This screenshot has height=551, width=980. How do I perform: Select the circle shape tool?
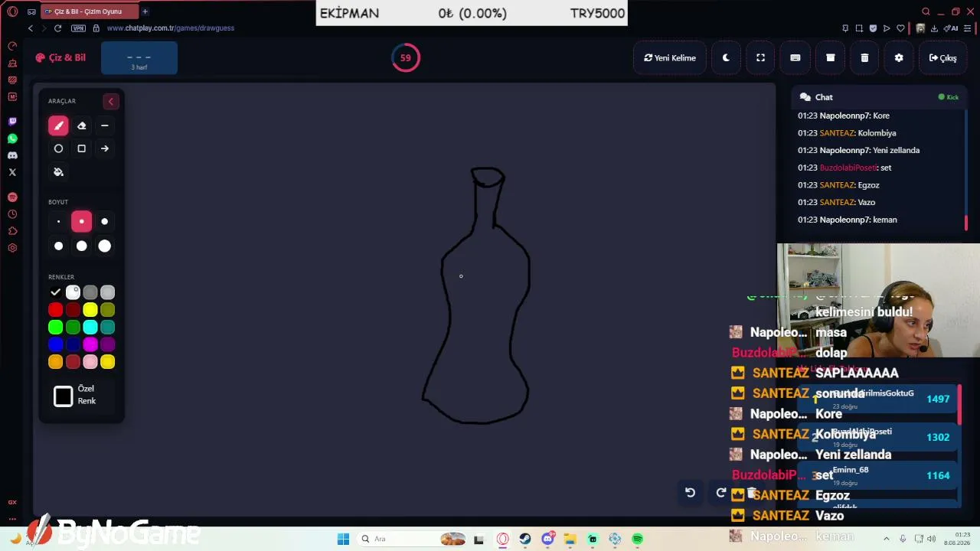pos(58,148)
